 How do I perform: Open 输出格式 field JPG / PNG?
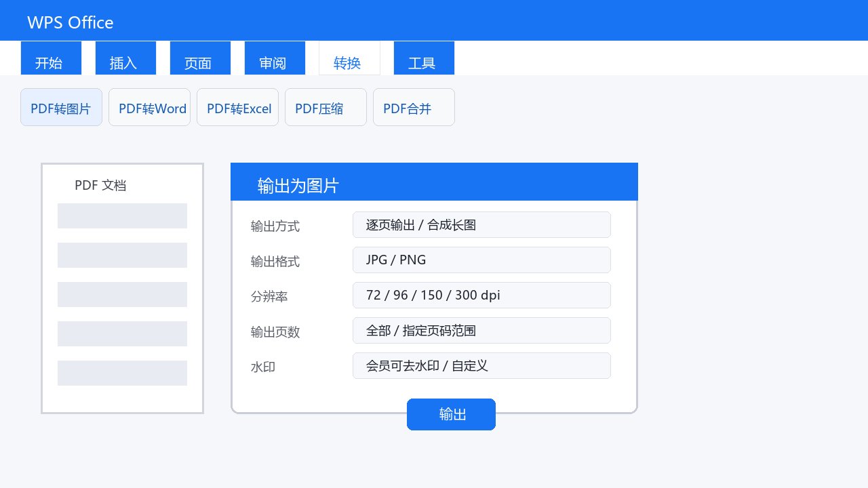coord(481,260)
